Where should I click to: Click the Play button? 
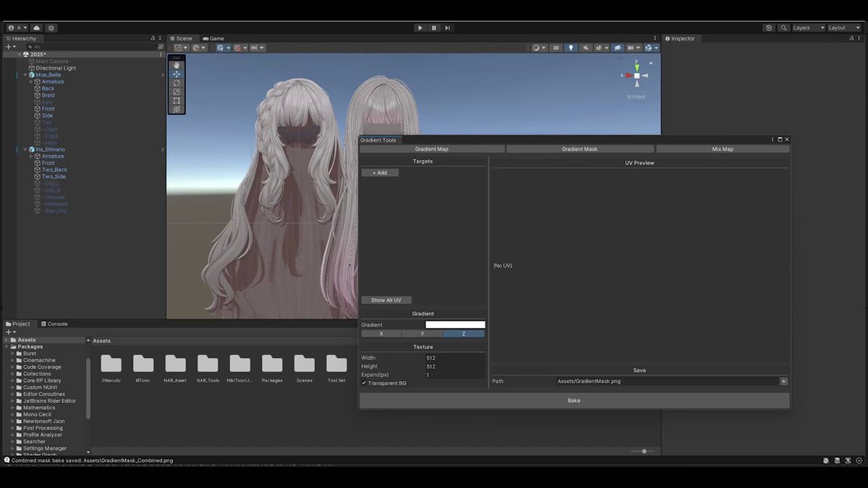(420, 27)
